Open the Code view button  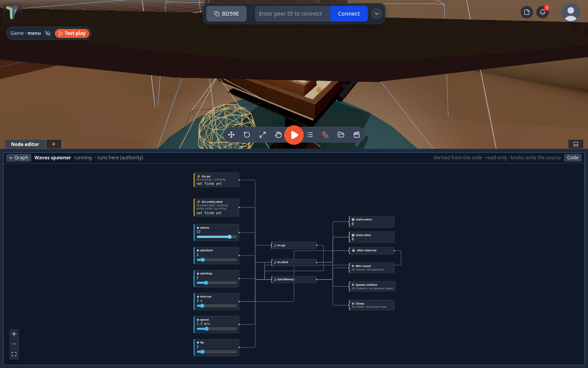click(x=573, y=158)
